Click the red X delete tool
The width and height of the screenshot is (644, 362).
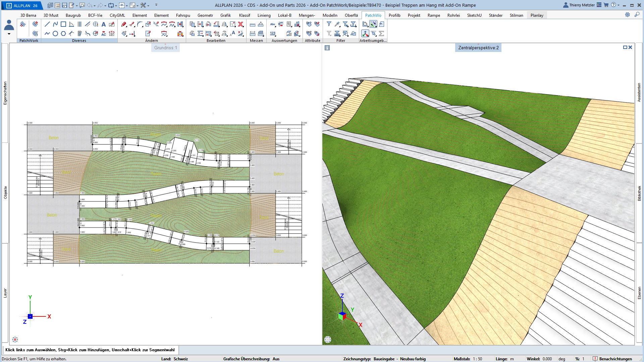240,24
